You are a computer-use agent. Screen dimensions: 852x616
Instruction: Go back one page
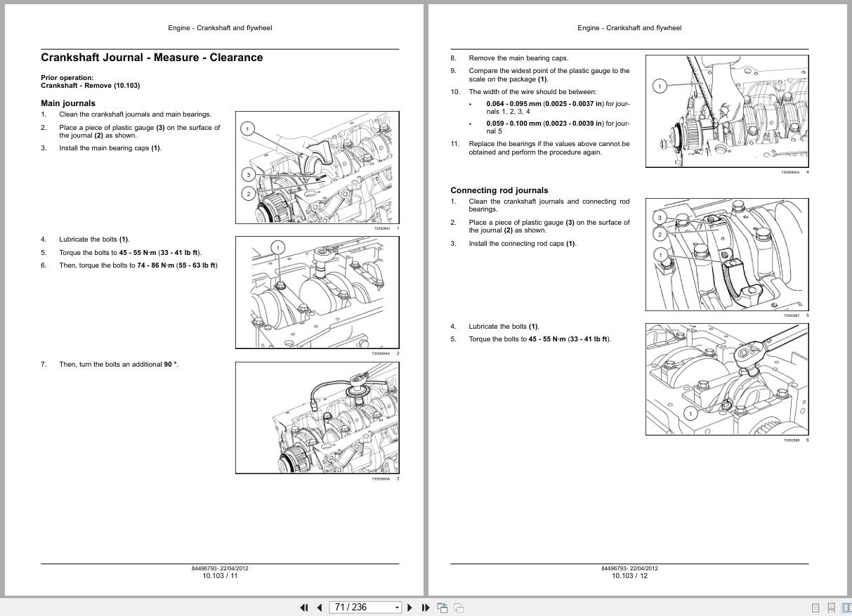click(319, 607)
